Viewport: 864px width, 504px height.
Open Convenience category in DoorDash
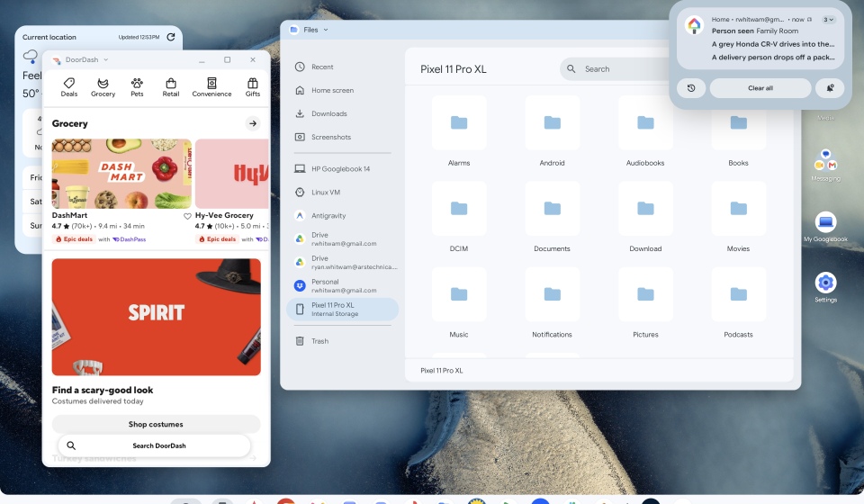click(x=211, y=87)
